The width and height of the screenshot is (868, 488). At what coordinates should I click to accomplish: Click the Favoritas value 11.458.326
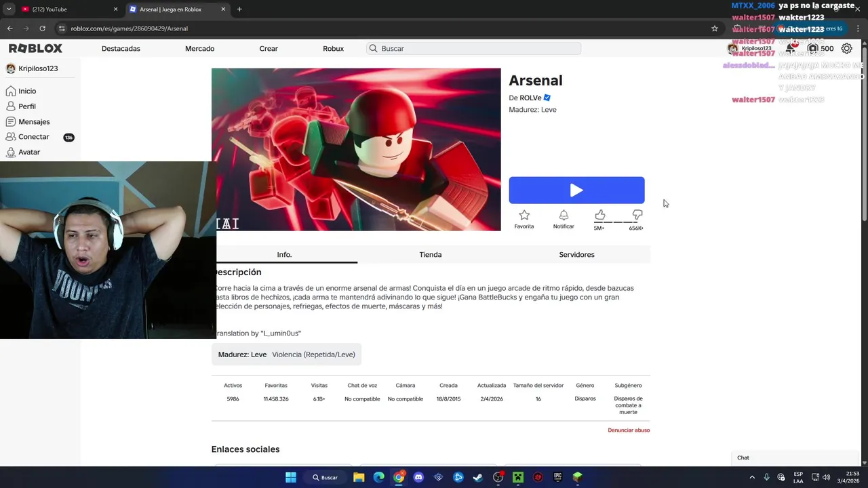coord(276,399)
